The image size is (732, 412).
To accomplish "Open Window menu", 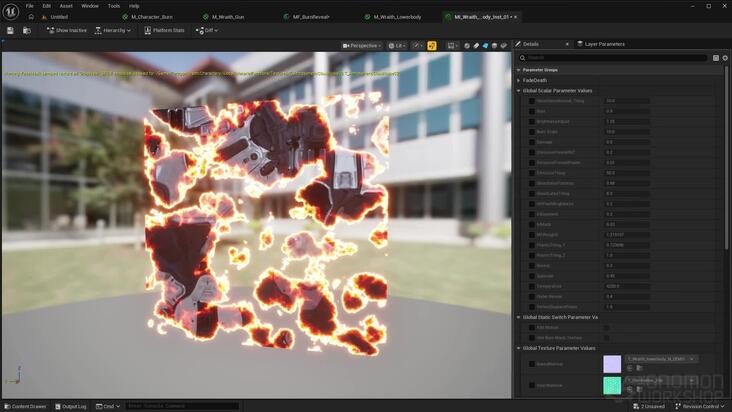I will coord(90,6).
